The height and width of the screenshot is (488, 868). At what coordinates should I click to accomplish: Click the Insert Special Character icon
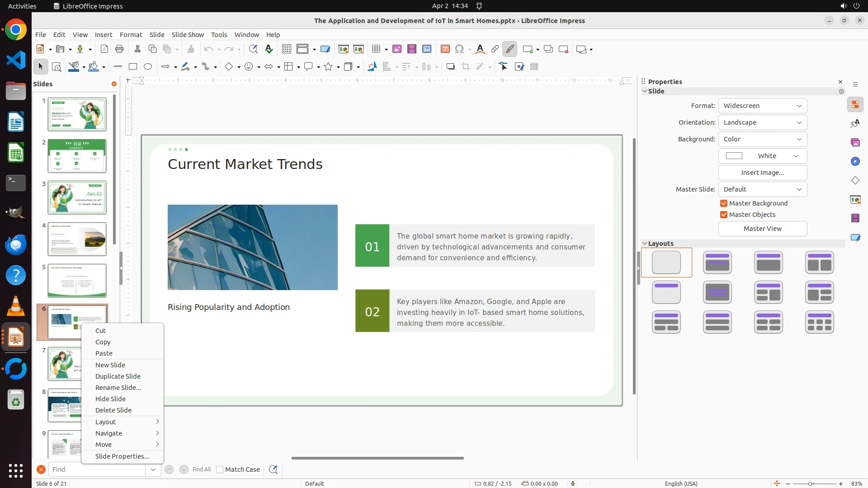(x=459, y=49)
